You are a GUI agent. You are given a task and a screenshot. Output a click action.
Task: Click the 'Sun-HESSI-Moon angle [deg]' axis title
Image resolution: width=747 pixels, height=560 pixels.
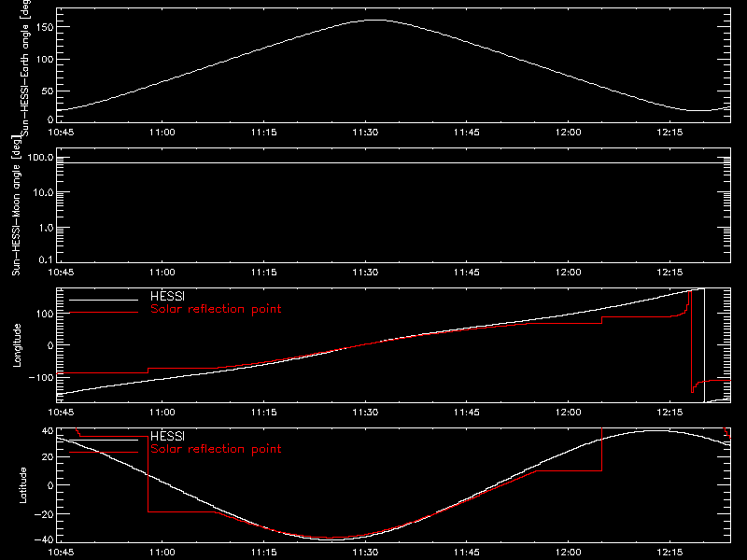pos(16,205)
